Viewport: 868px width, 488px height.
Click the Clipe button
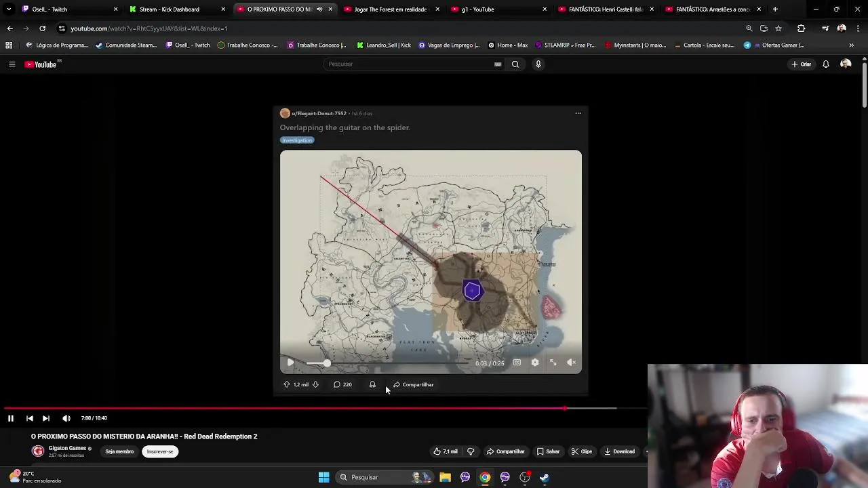click(x=581, y=451)
